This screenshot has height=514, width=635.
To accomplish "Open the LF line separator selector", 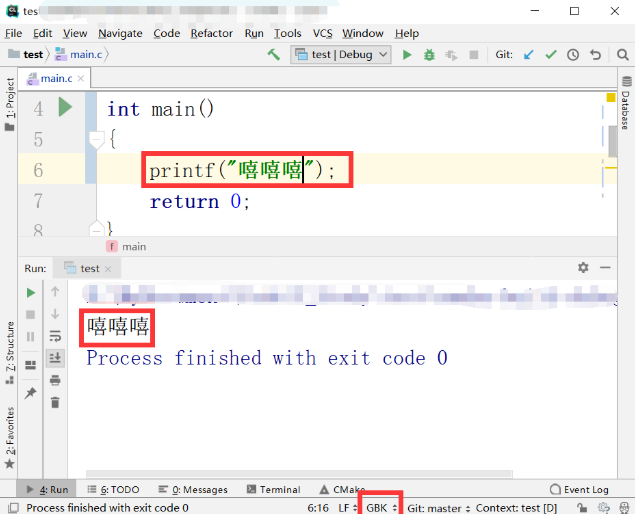I will pyautogui.click(x=347, y=508).
